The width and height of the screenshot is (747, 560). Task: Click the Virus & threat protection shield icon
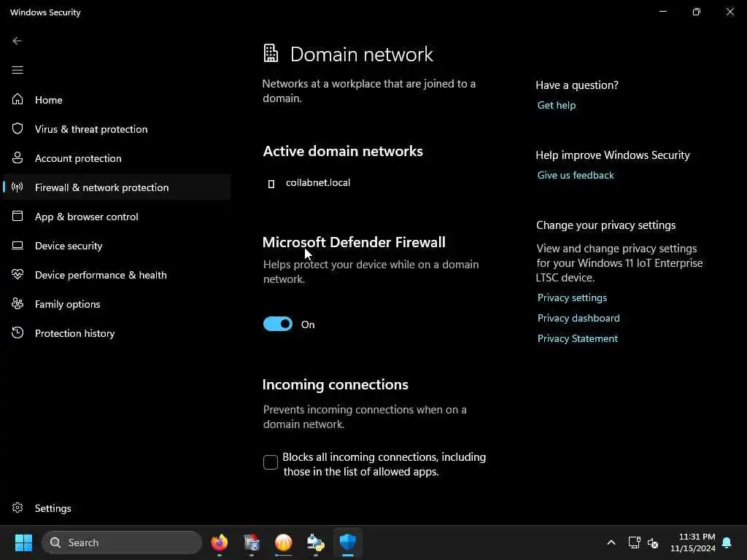(x=18, y=128)
